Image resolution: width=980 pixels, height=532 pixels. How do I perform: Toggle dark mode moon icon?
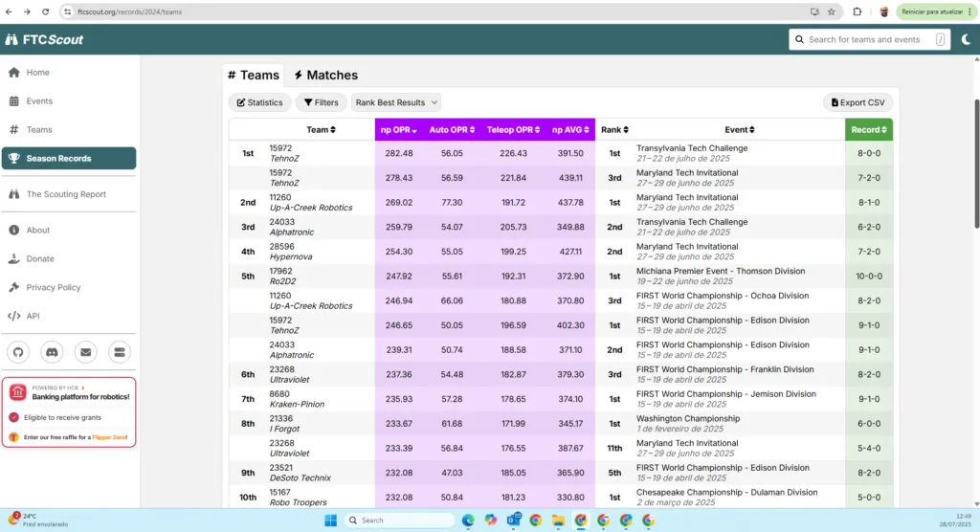click(966, 39)
